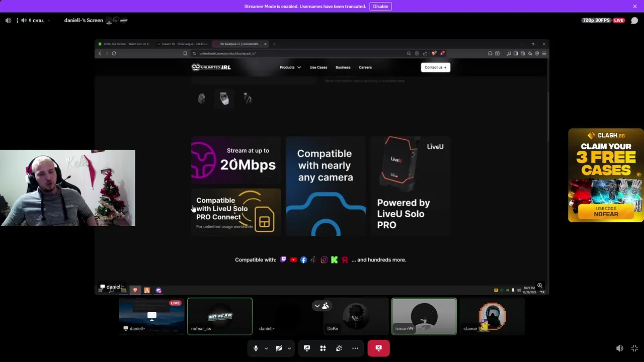Open Products dropdown in UnlimitedIRL nav
Screen dimensions: 644x362
tap(290, 67)
